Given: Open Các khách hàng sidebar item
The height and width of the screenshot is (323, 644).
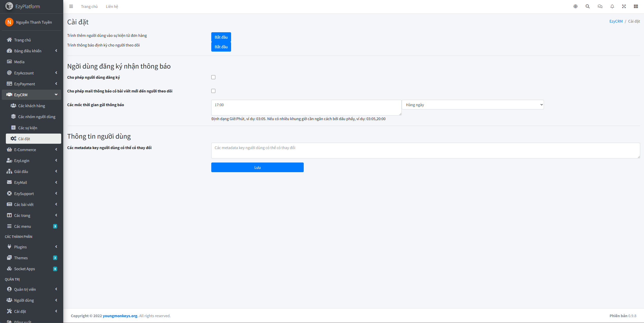Looking at the screenshot, I should click(31, 106).
